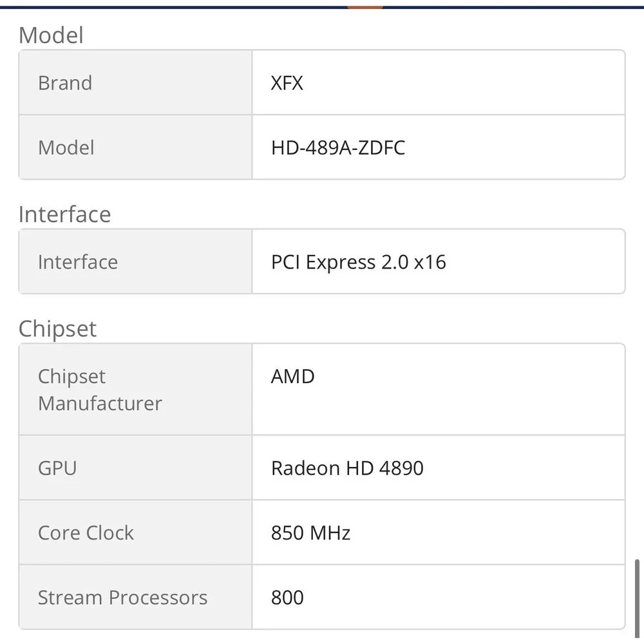Click the 'Stream Processors' label
Viewport: 644px width, 644px height.
coord(123,597)
